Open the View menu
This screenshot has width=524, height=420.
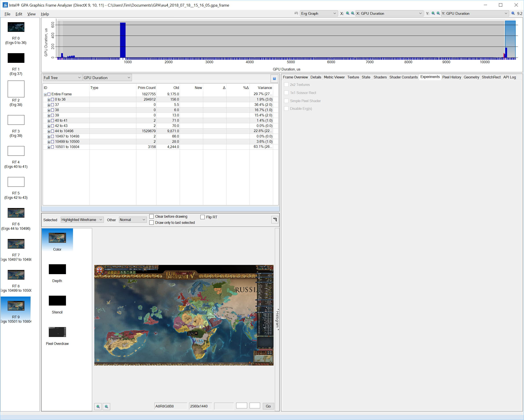31,14
